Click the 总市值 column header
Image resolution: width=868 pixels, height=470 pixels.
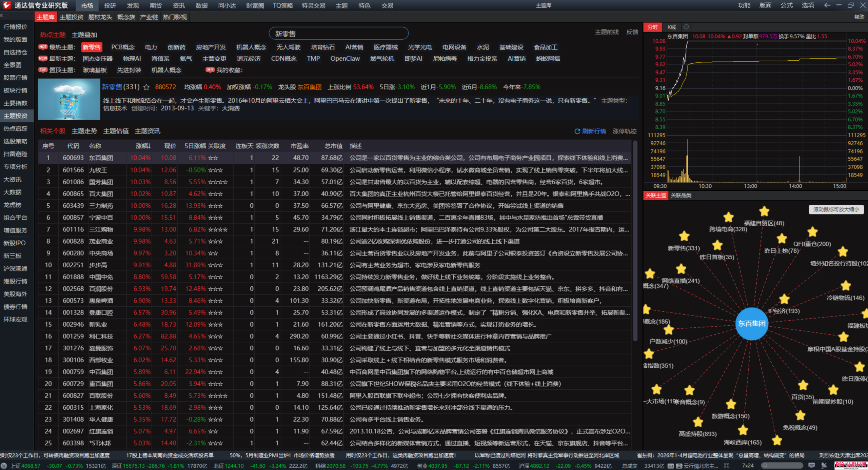tap(333, 146)
